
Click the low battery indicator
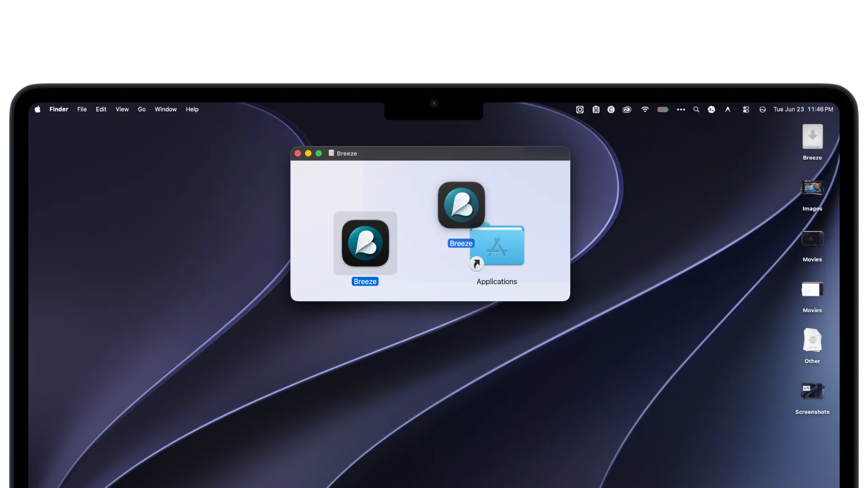click(663, 109)
